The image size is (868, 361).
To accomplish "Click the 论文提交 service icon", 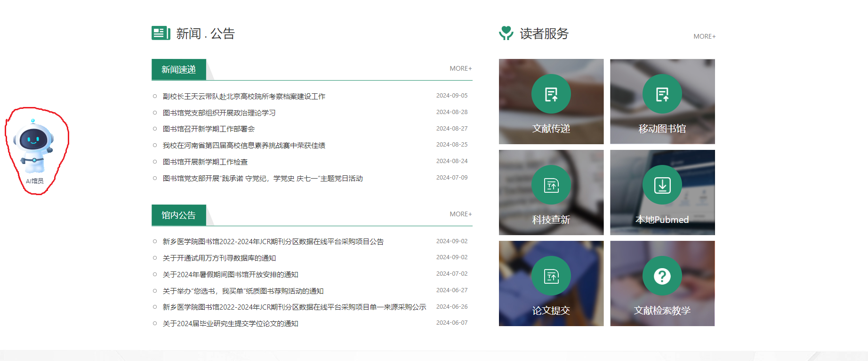I will pos(551,276).
